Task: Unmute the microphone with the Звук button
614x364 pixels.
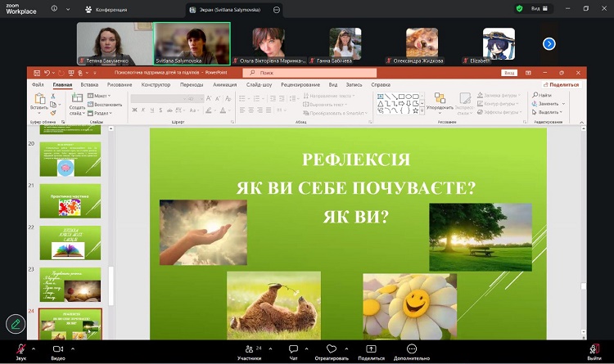Action: (x=20, y=350)
